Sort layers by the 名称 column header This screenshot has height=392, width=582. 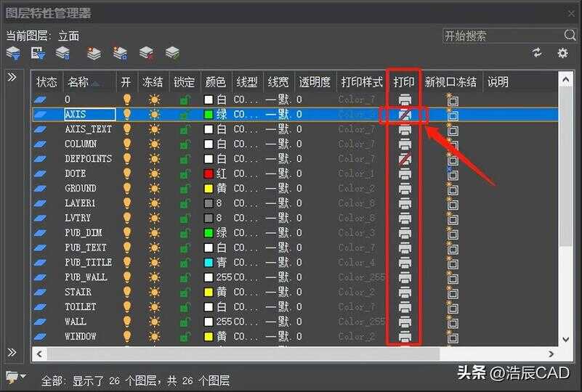pyautogui.click(x=82, y=82)
